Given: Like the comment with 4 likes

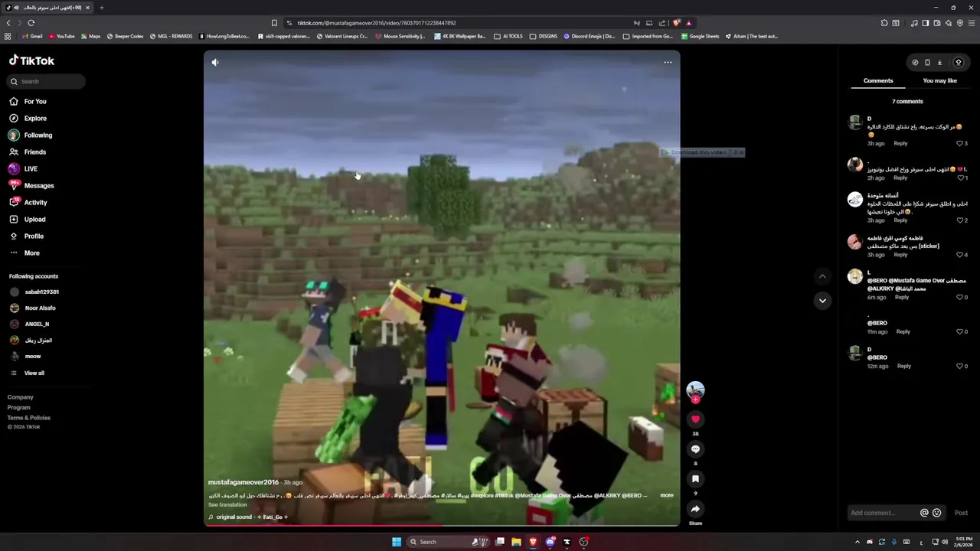Looking at the screenshot, I should 959,255.
